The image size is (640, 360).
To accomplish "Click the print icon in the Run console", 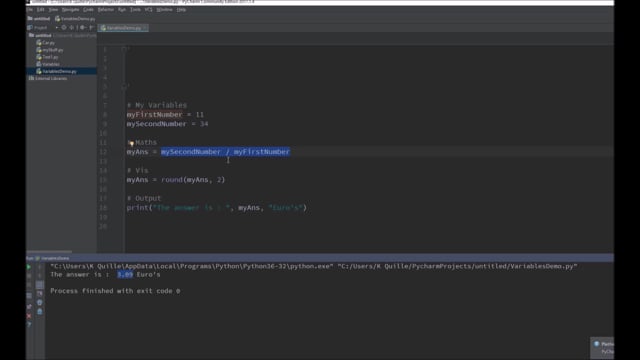I will click(40, 302).
